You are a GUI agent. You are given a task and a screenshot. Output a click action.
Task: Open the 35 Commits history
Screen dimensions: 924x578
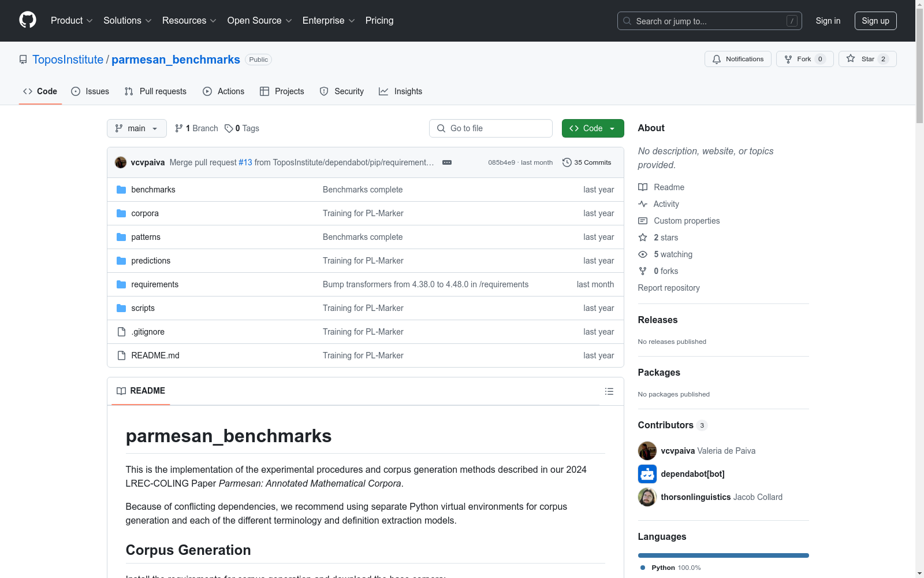point(587,162)
